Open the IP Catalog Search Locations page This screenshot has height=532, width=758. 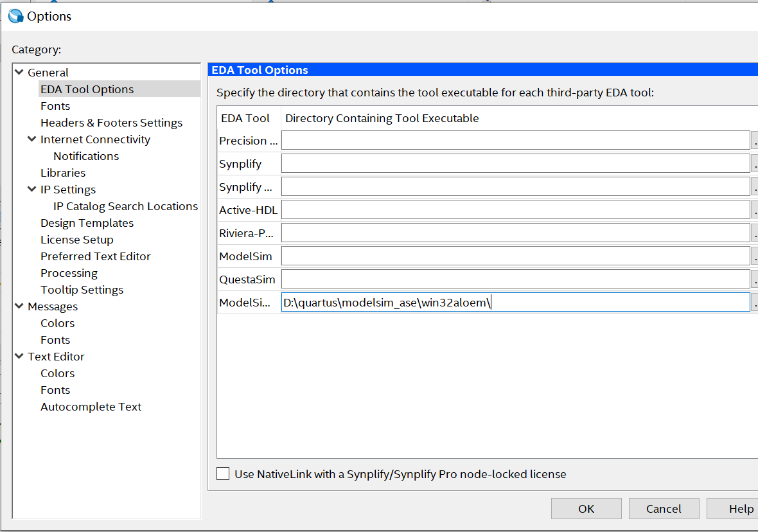point(125,206)
